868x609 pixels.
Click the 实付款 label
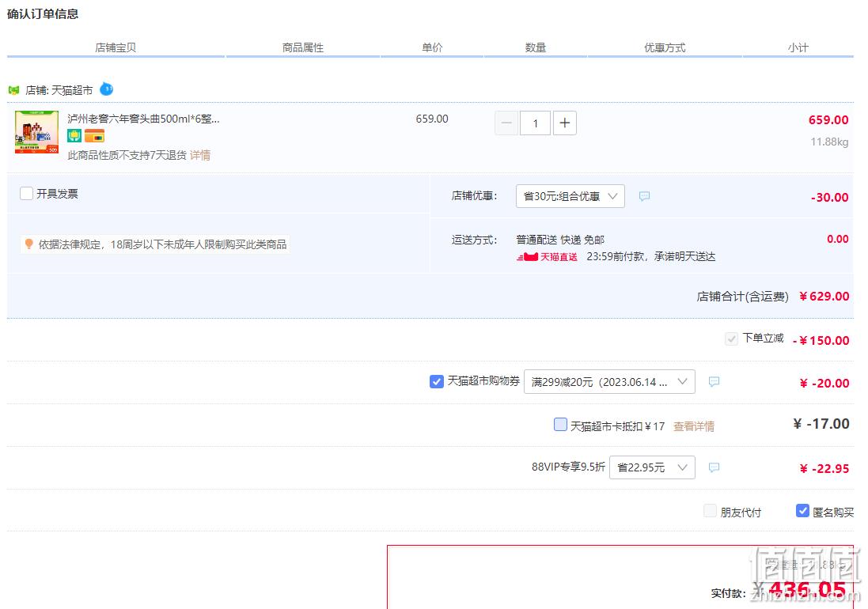click(x=728, y=593)
